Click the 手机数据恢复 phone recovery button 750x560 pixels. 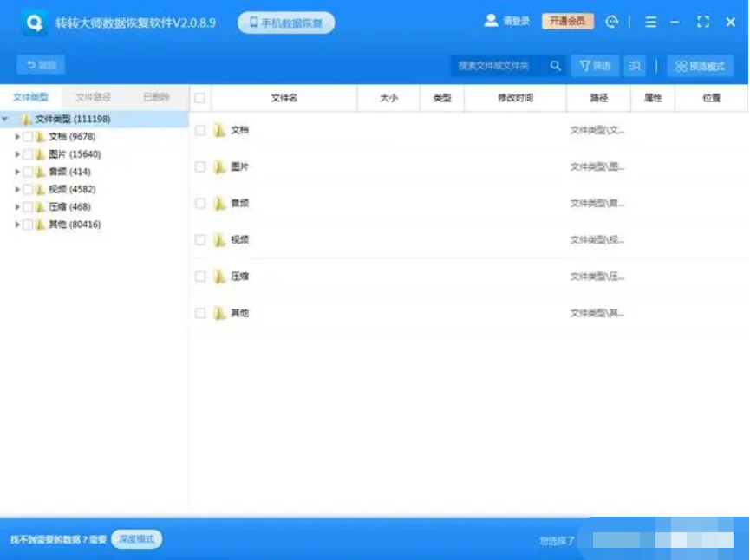tap(286, 23)
